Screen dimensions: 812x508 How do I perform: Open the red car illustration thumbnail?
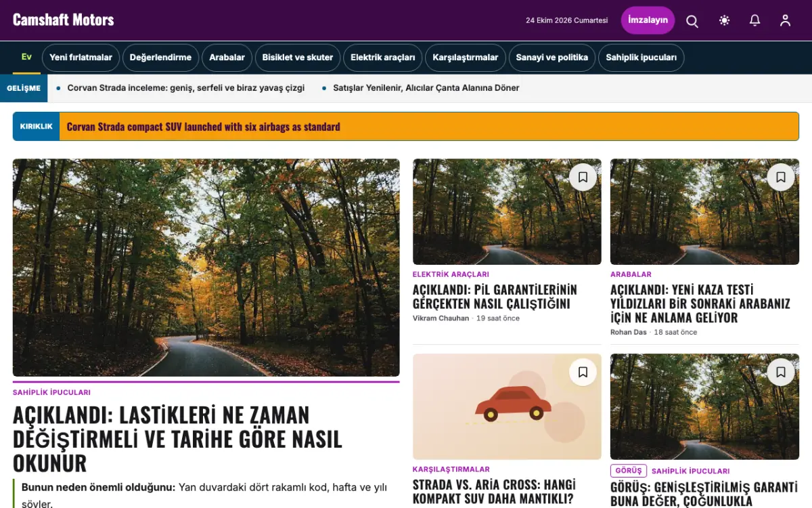pos(507,406)
